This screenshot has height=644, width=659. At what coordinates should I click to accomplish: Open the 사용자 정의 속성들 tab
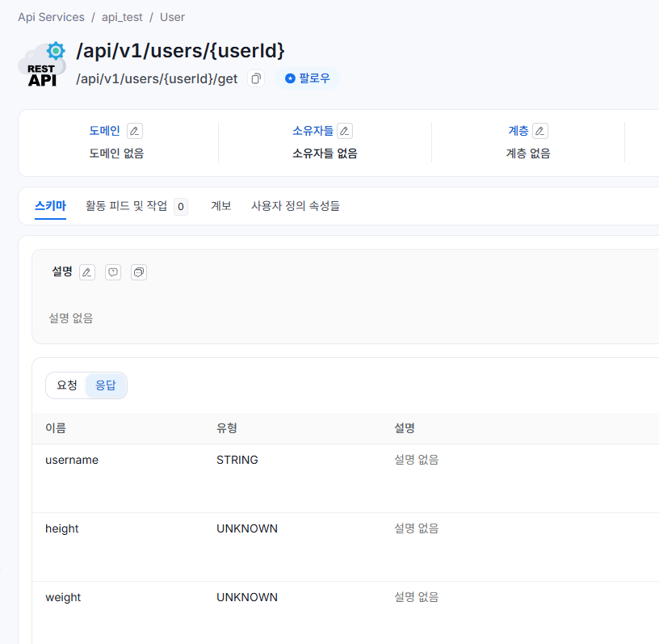pyautogui.click(x=296, y=206)
